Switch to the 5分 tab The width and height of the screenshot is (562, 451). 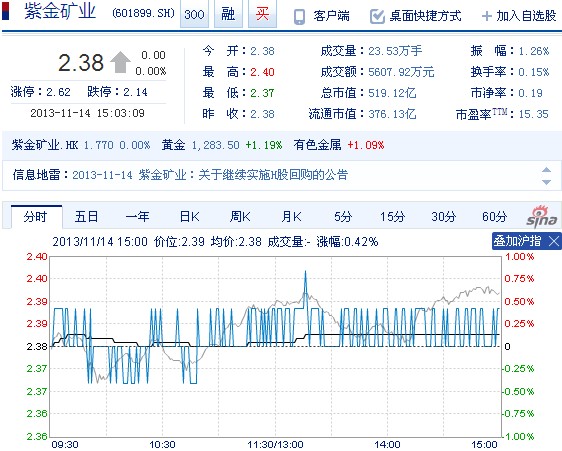[x=343, y=217]
